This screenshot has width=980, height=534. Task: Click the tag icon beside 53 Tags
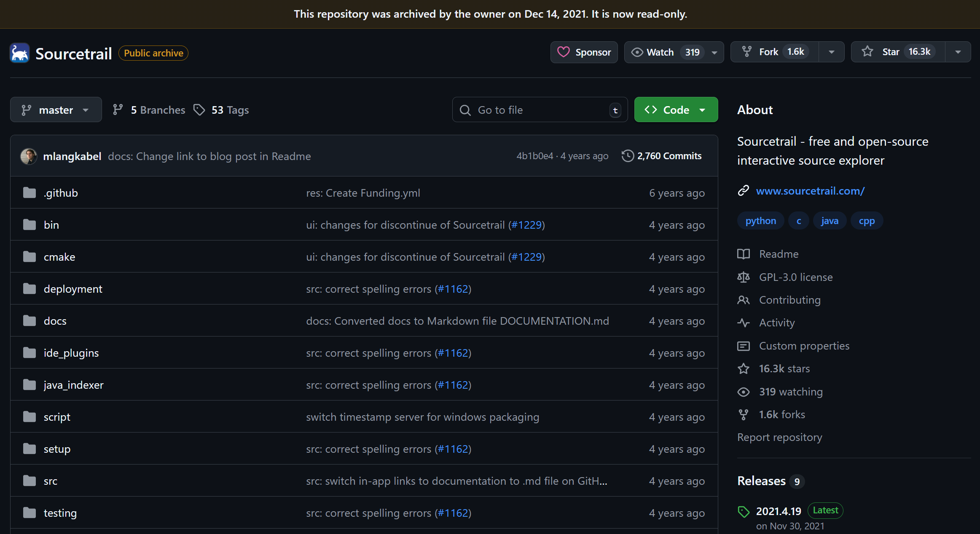[199, 110]
